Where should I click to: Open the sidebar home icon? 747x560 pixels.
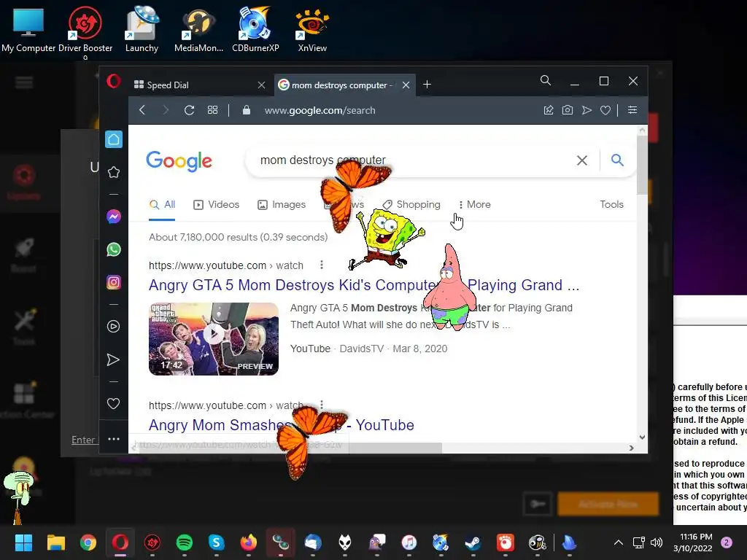114,139
